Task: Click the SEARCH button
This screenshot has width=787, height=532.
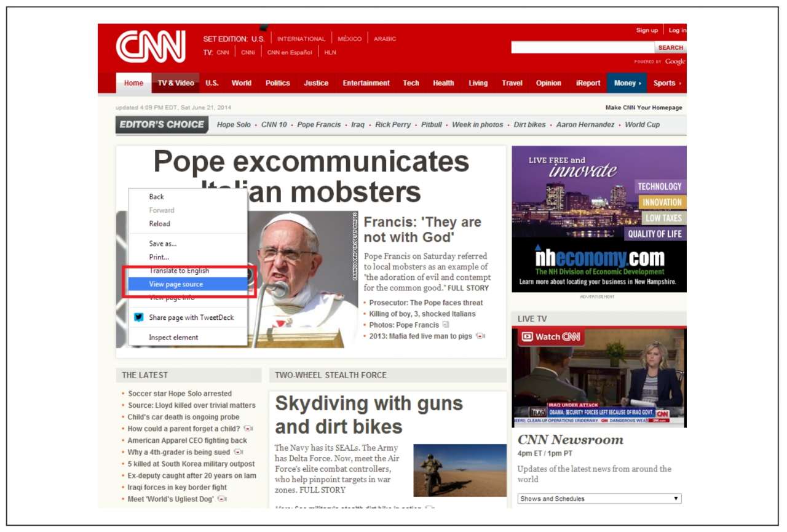Action: [670, 47]
